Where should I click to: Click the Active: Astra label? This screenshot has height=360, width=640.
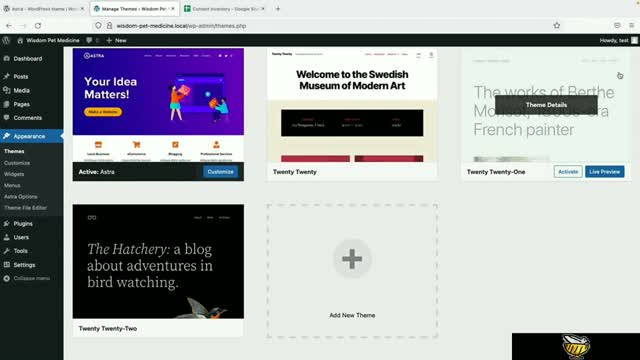coord(97,172)
